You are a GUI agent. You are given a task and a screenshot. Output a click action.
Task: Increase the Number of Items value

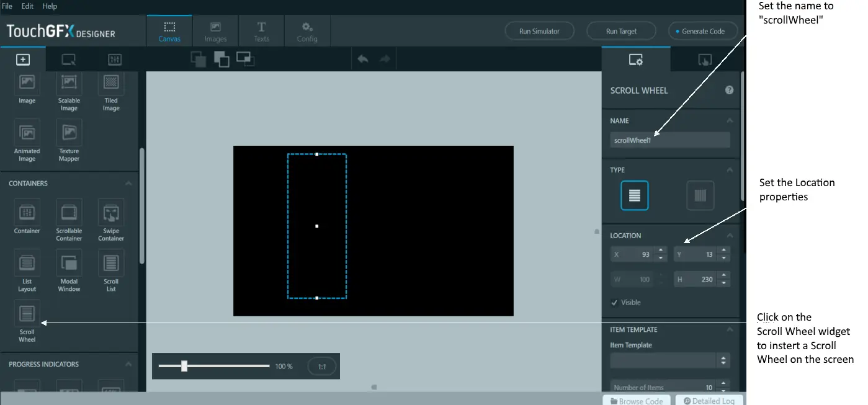[x=723, y=385]
